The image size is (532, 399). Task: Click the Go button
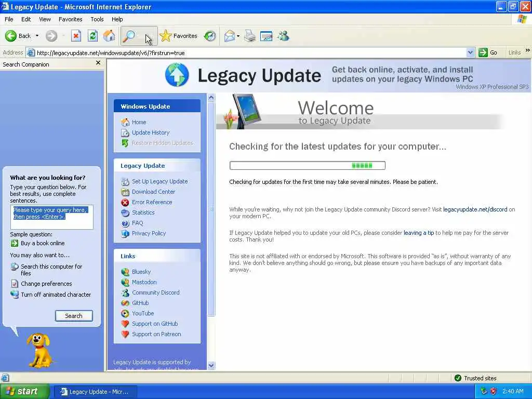coord(488,53)
